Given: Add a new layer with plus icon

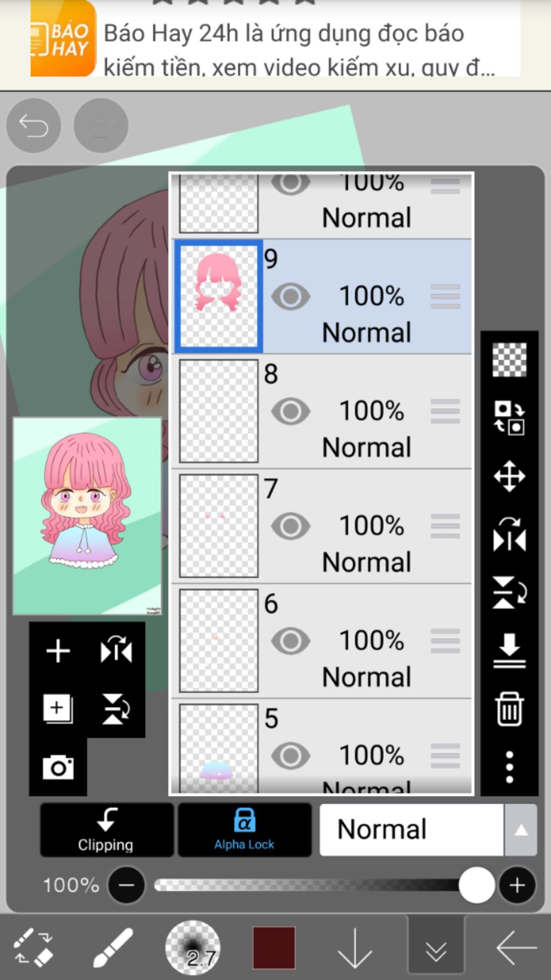Looking at the screenshot, I should (x=58, y=651).
